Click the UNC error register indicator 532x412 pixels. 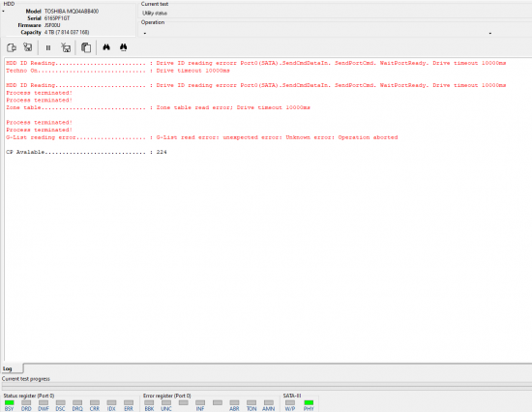166,403
